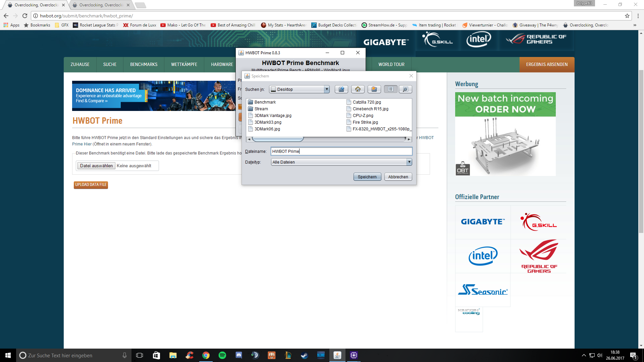
Task: Click the Java app icon on taskbar
Action: tap(337, 355)
